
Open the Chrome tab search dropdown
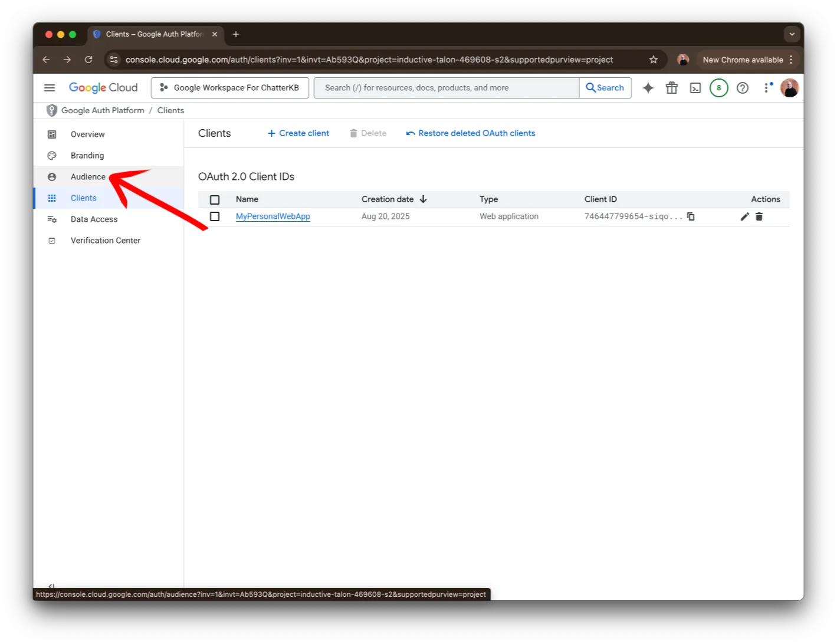(792, 34)
